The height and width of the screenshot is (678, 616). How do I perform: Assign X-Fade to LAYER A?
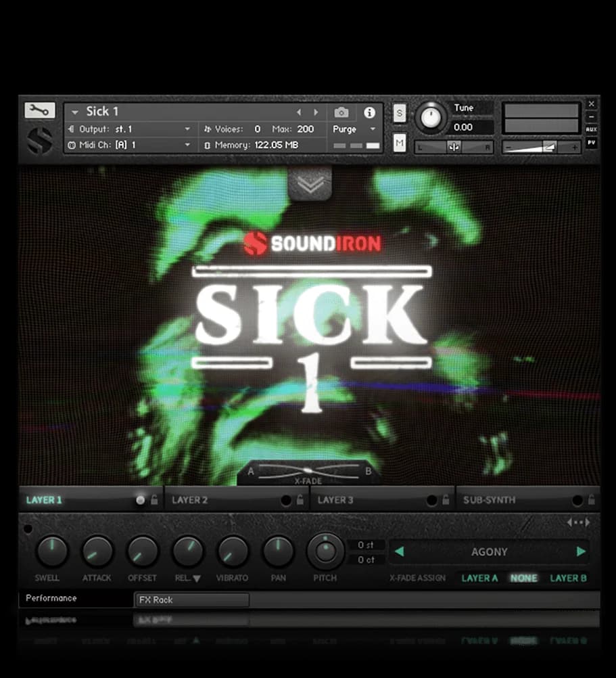pos(479,578)
